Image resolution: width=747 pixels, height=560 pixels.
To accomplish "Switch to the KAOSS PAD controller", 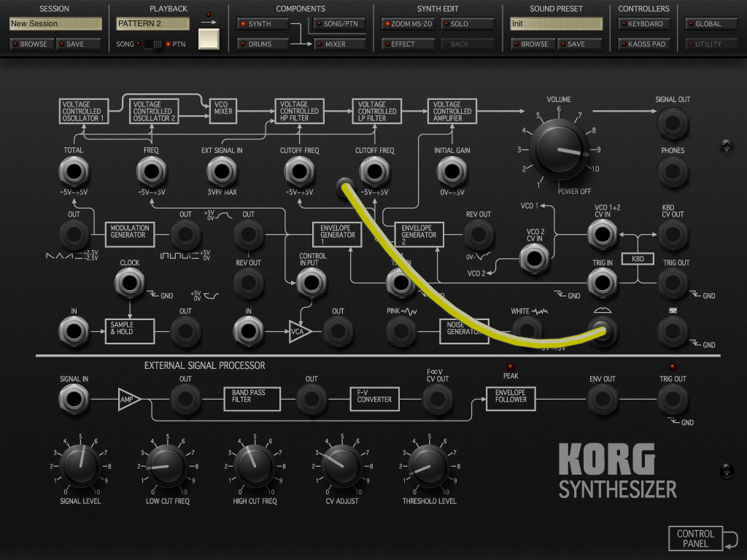I will pyautogui.click(x=643, y=44).
